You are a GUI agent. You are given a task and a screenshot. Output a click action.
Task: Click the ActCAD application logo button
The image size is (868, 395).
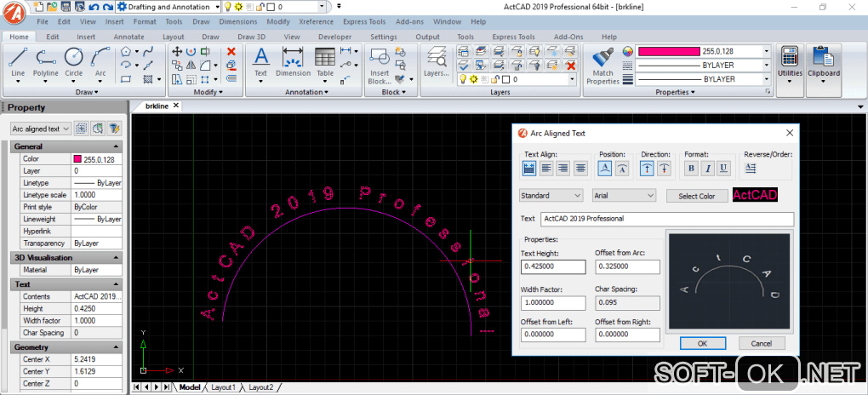tap(15, 14)
